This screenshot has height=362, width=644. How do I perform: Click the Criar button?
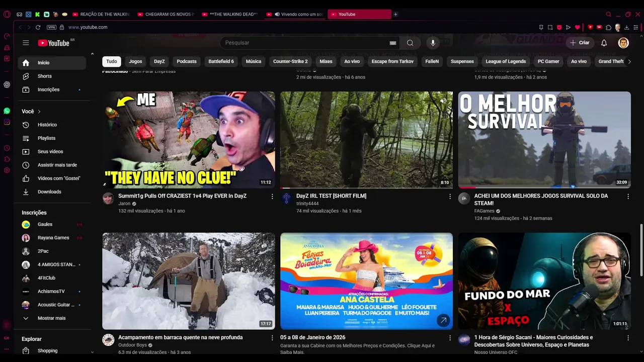580,43
